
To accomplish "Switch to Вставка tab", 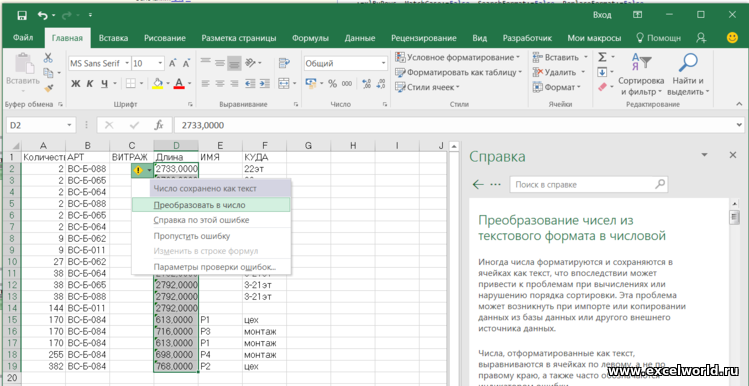I will click(x=113, y=38).
